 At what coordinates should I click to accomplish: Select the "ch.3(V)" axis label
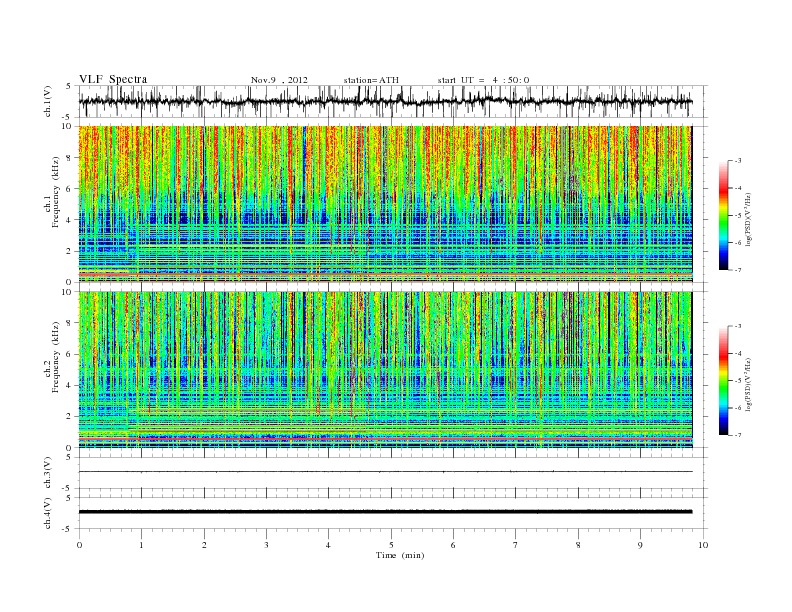(48, 473)
